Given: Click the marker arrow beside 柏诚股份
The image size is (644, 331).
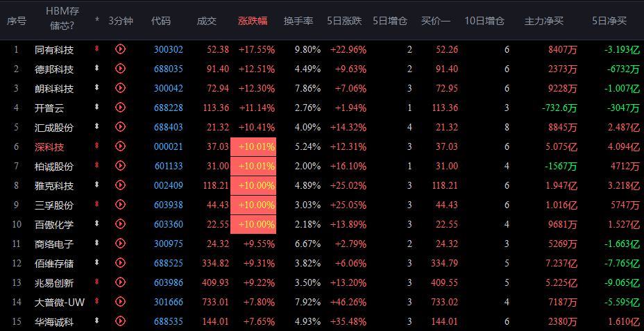Looking at the screenshot, I should [x=97, y=165].
